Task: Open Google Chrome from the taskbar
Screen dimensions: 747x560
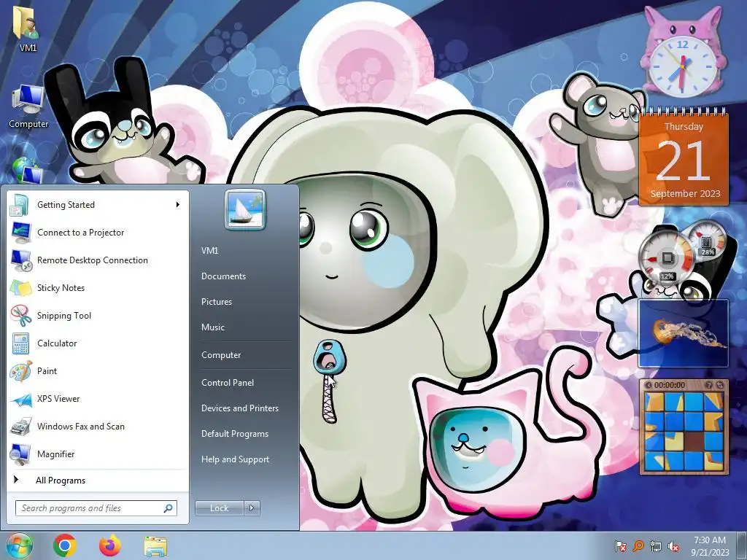Action: tap(65, 545)
